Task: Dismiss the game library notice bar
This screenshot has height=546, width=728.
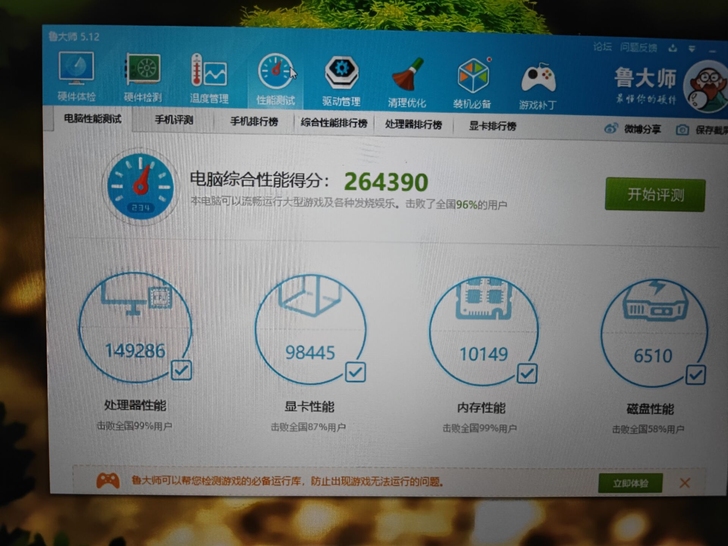Action: [x=685, y=483]
